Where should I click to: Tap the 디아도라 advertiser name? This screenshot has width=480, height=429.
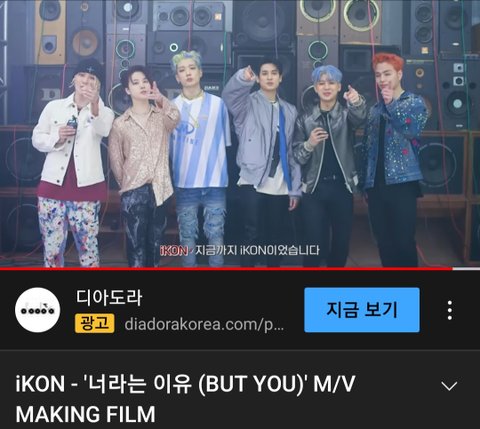109,298
